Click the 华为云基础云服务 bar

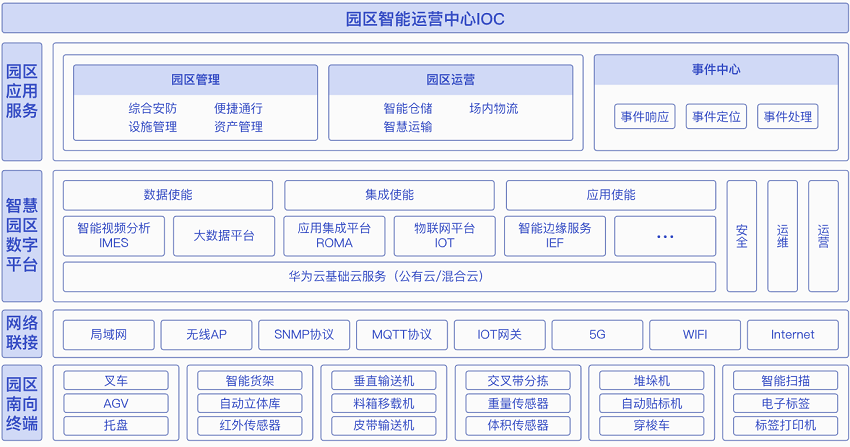coord(389,277)
